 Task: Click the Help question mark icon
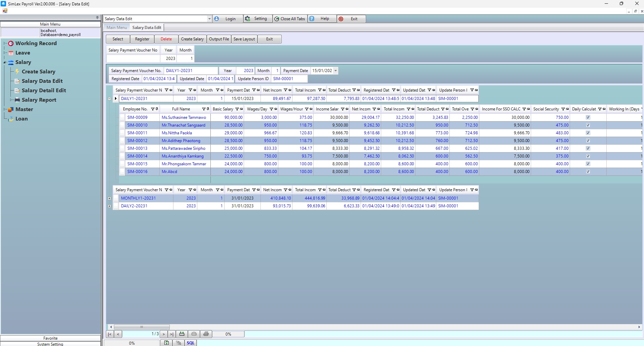click(x=312, y=19)
